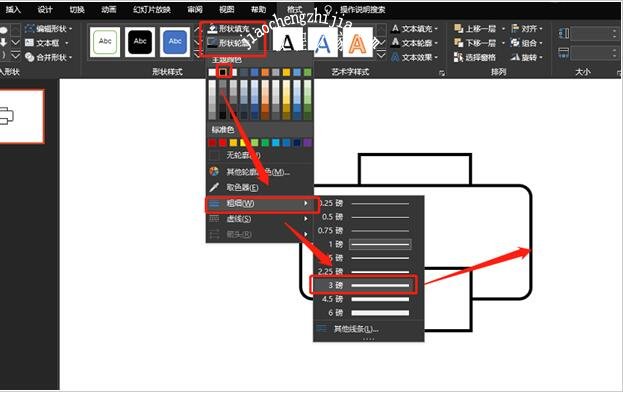Expand the WordArt styles gallery
Viewport: 623px width, 394px height.
coord(381,55)
